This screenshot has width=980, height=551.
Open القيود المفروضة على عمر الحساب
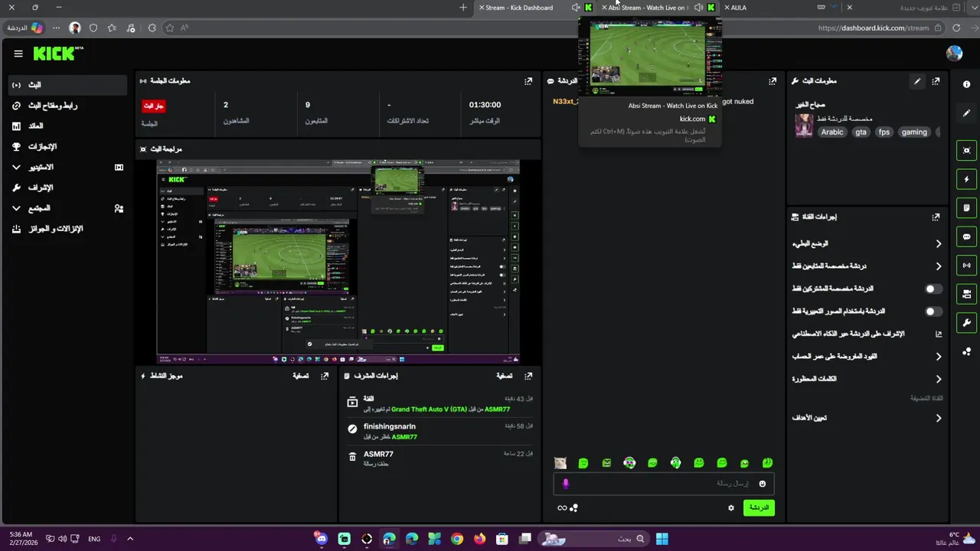(867, 357)
